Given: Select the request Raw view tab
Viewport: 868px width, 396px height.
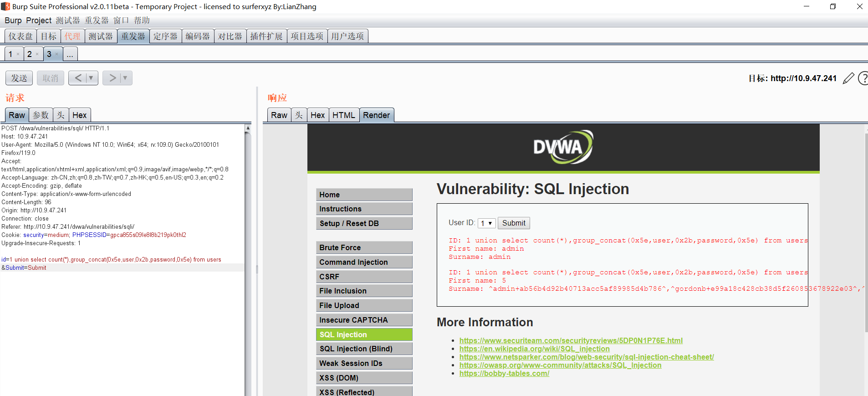Looking at the screenshot, I should point(17,115).
